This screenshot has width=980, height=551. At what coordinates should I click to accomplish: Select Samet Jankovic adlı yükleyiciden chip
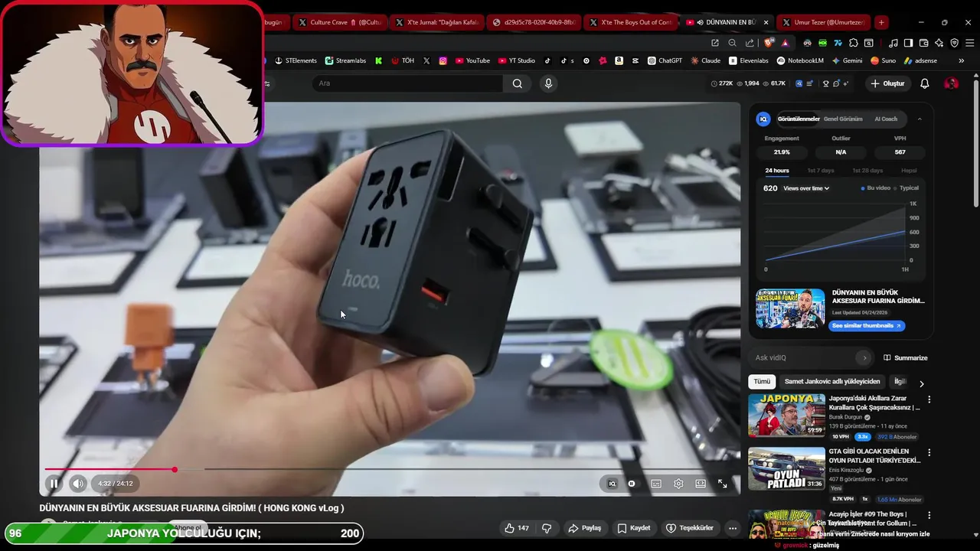(832, 381)
